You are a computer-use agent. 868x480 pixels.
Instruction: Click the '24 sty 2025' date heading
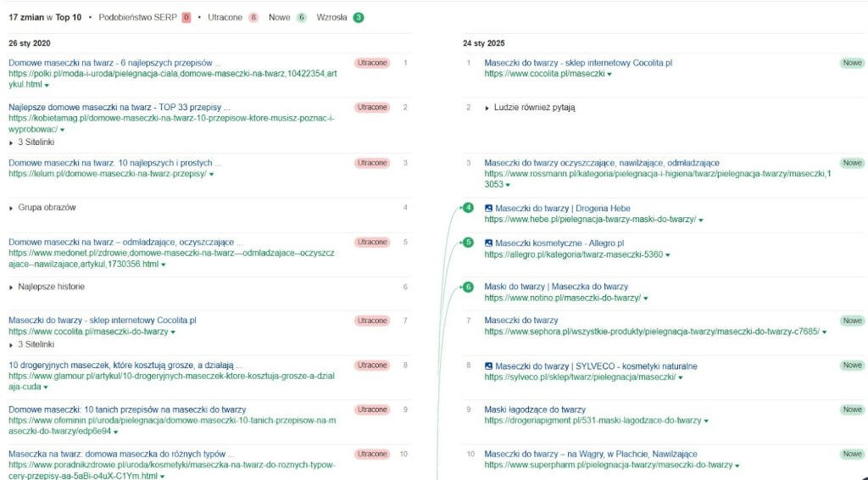click(x=484, y=43)
